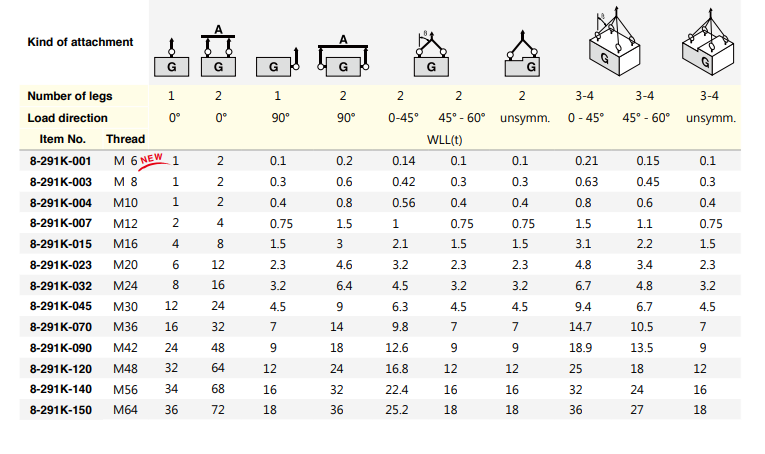Click thread size M16

coord(125,244)
